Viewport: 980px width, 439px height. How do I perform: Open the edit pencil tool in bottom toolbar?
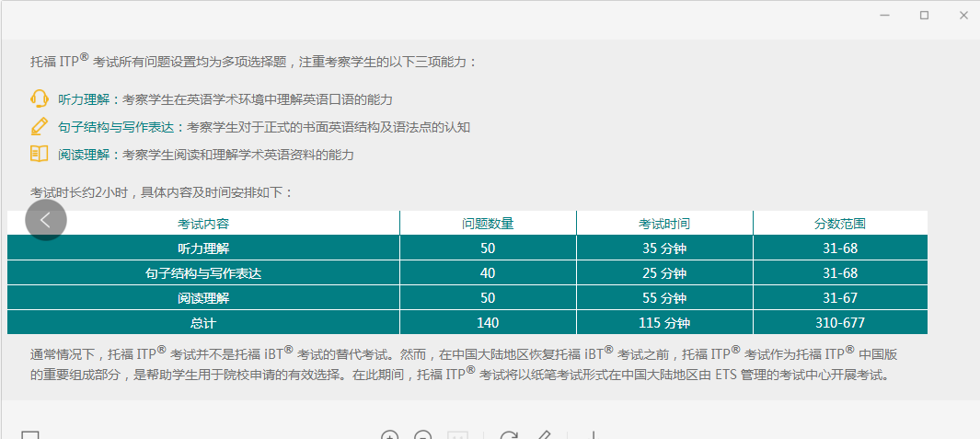[x=543, y=436]
